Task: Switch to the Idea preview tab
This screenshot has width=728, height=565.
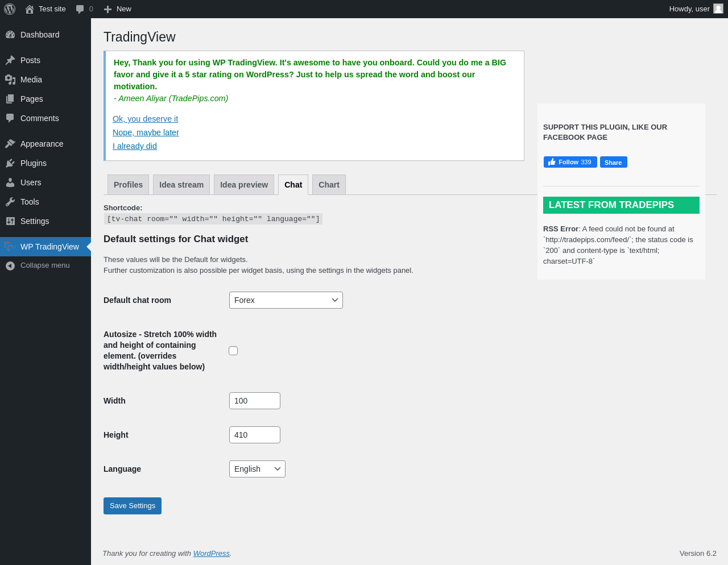Action: click(x=244, y=185)
